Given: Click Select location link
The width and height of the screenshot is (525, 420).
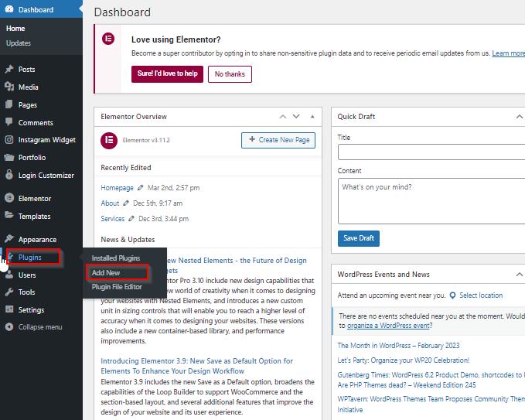Looking at the screenshot, I should click(x=481, y=295).
